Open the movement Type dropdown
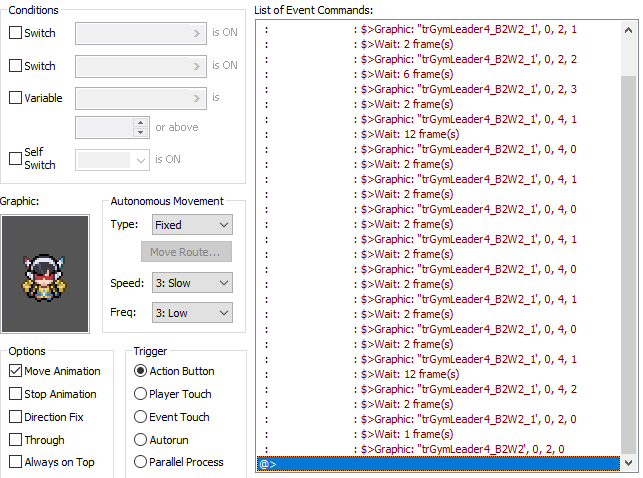The width and height of the screenshot is (643, 478). click(x=192, y=225)
